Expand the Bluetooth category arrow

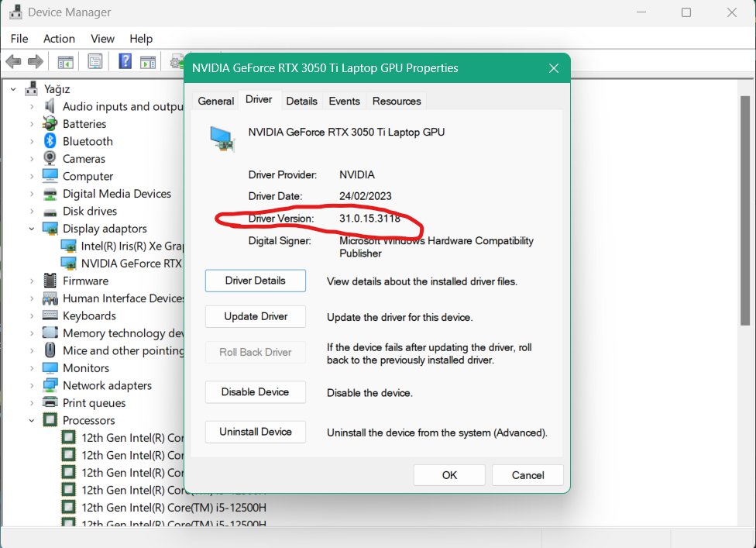[x=32, y=141]
